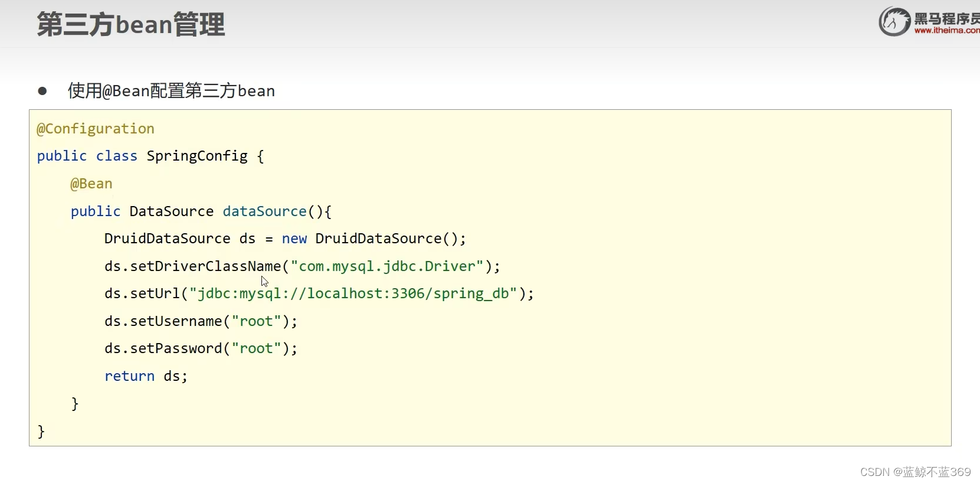Click the itheima horse logo icon
980x483 pixels.
tap(894, 22)
